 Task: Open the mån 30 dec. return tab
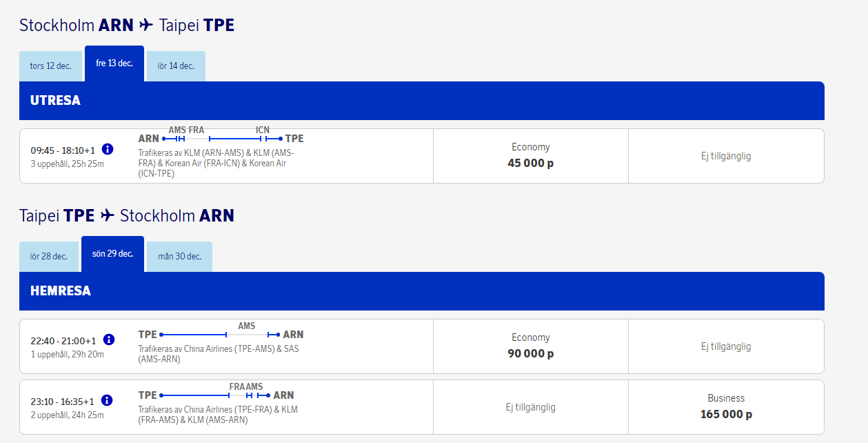[x=179, y=257]
